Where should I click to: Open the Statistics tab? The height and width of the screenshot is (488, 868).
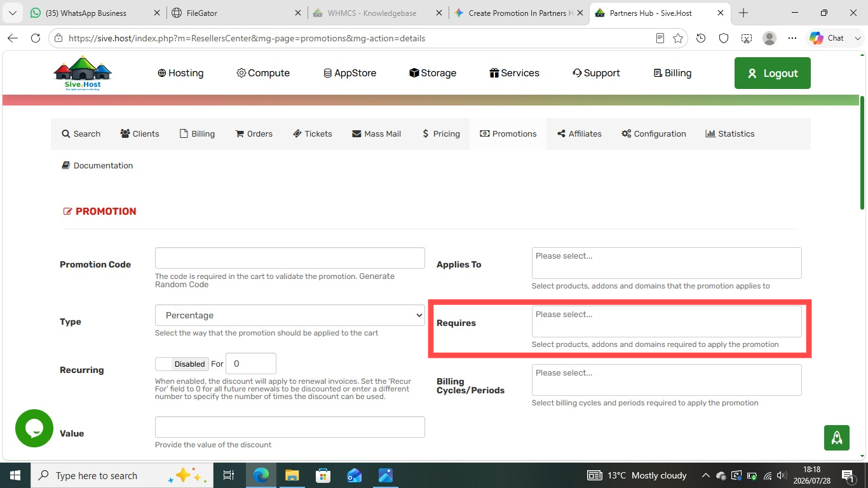click(729, 134)
